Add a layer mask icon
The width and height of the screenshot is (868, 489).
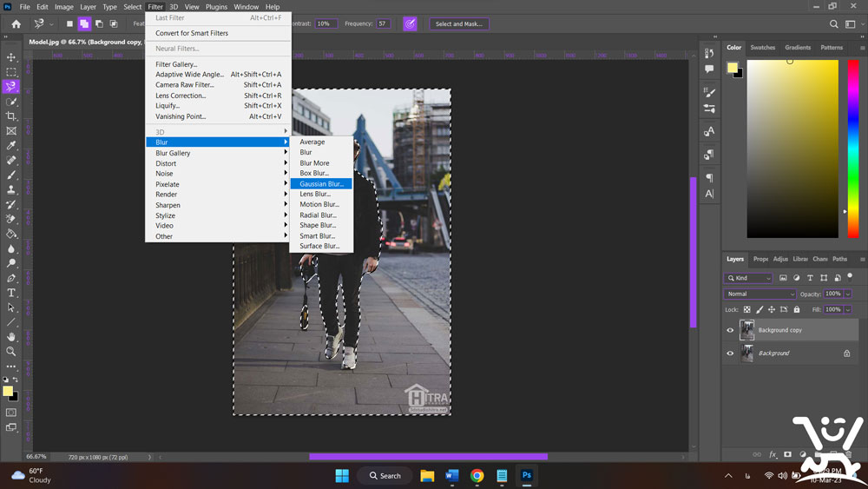787,454
